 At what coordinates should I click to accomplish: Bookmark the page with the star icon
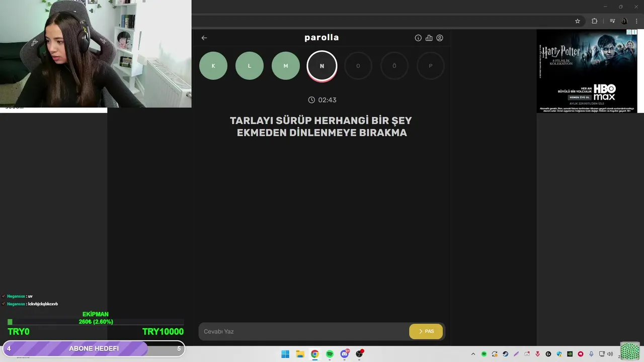point(578,21)
